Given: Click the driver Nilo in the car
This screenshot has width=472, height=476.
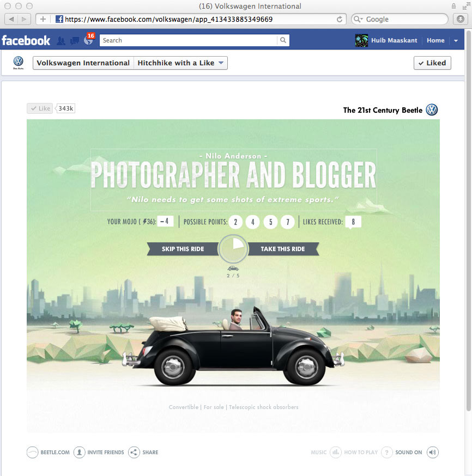Looking at the screenshot, I should point(235,319).
